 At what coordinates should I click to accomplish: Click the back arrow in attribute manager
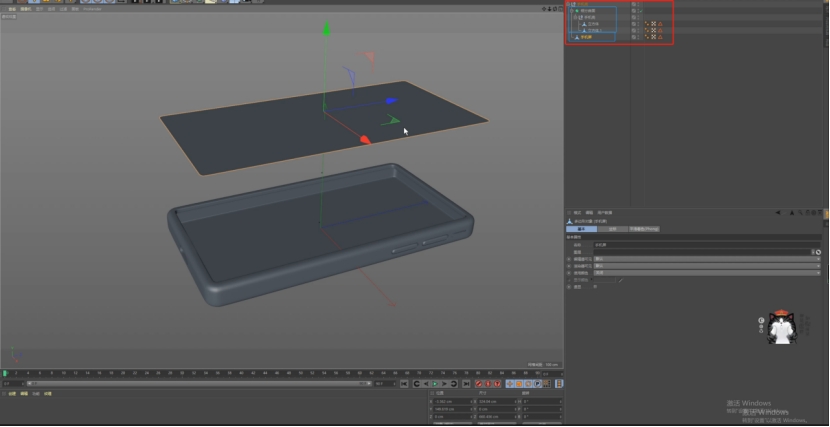[778, 212]
